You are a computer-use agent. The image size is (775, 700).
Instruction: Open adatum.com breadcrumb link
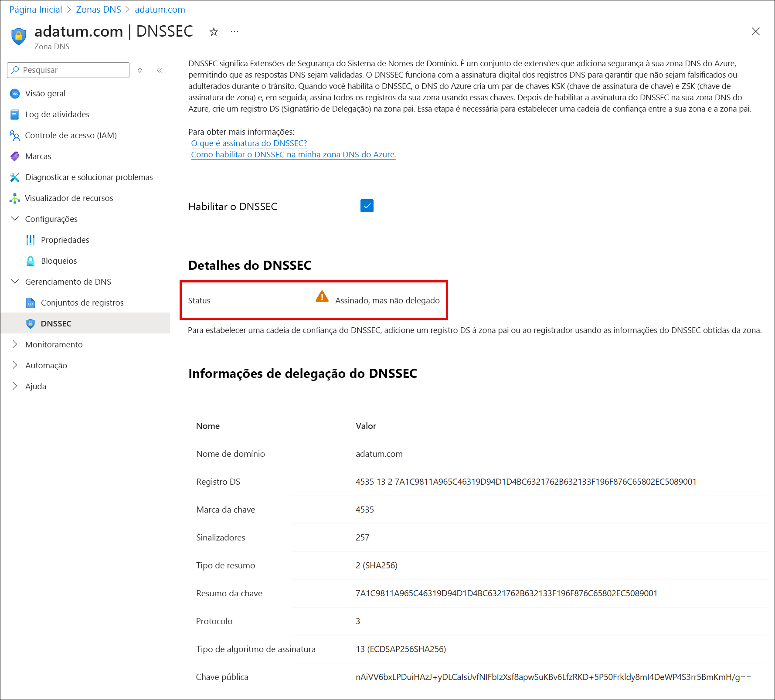pos(160,10)
